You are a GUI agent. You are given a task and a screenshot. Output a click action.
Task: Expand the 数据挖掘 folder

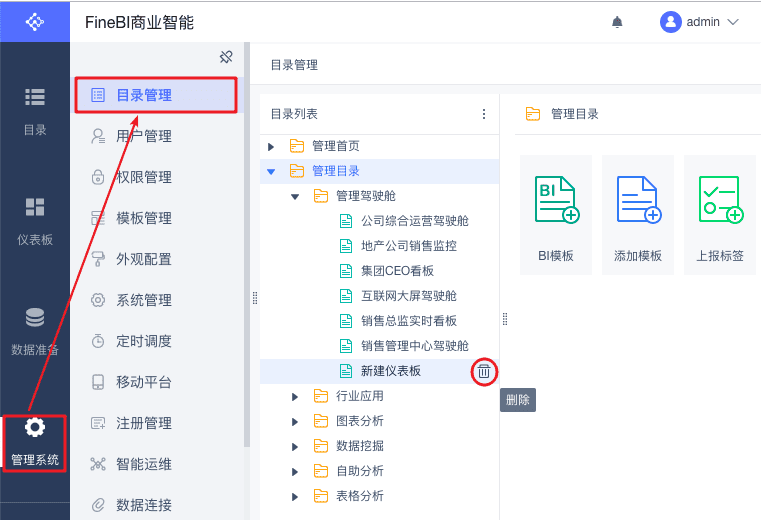295,446
